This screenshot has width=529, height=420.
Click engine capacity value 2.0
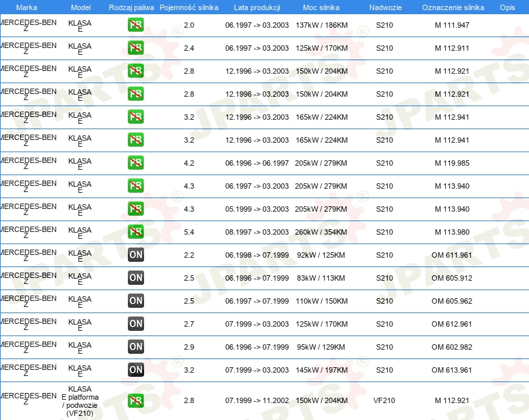point(189,25)
